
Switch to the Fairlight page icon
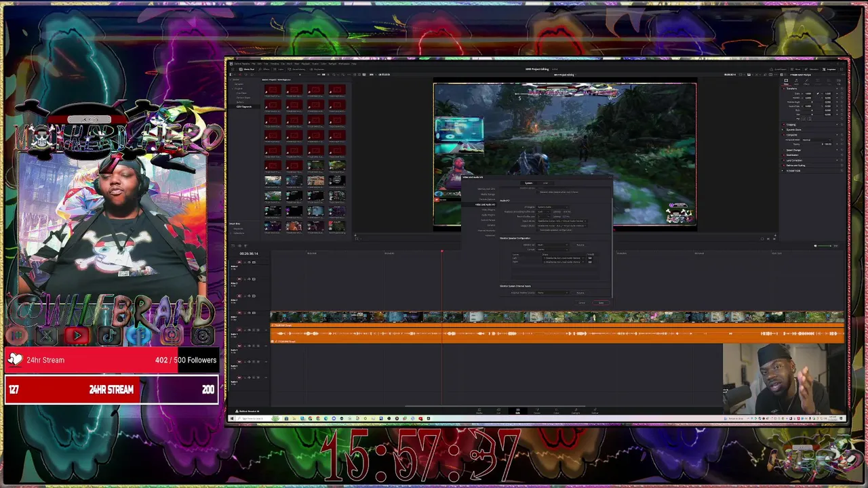576,411
